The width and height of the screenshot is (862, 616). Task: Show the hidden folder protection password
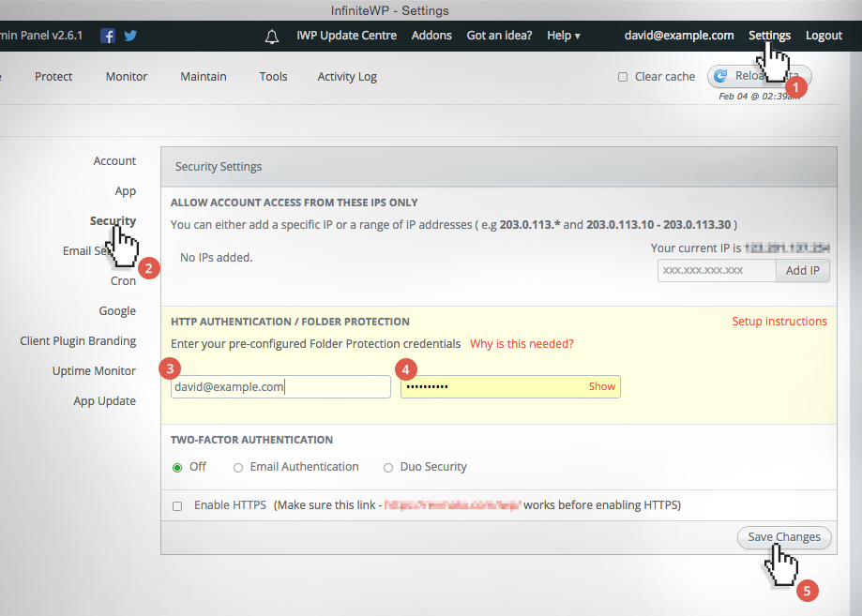click(601, 386)
